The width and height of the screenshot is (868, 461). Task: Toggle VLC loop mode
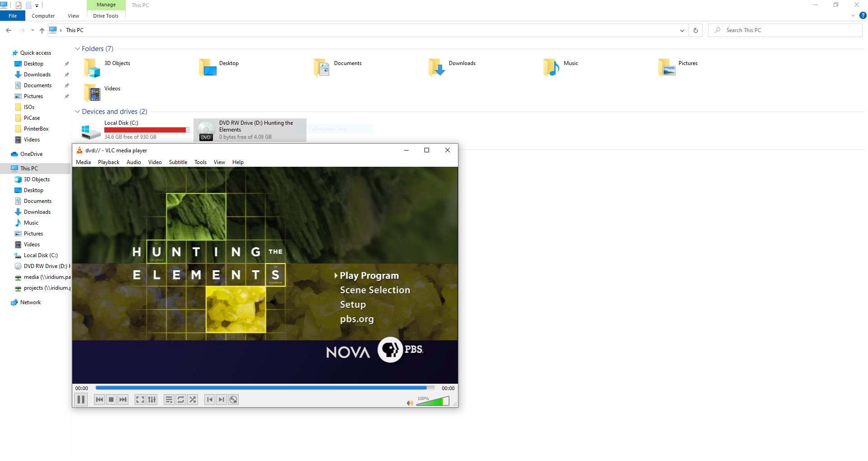[181, 400]
